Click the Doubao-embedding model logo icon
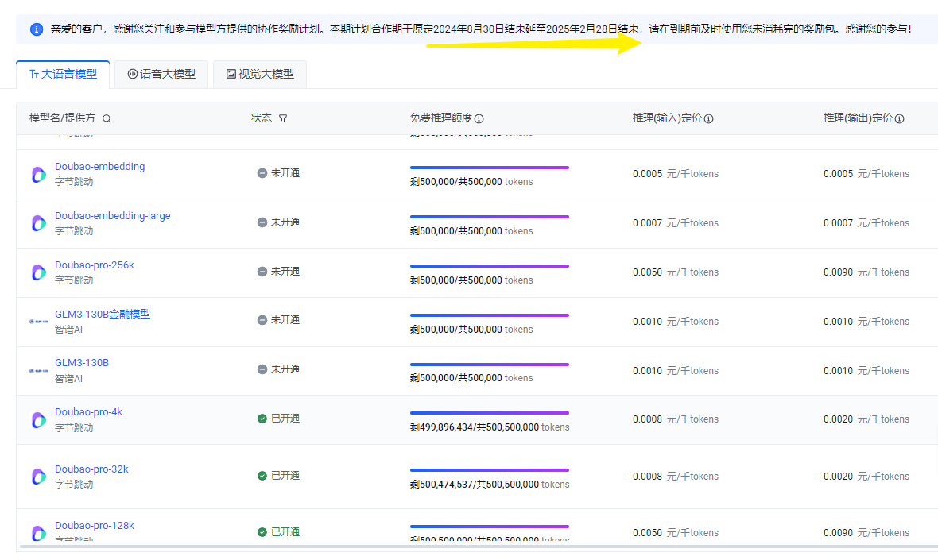 pyautogui.click(x=38, y=175)
